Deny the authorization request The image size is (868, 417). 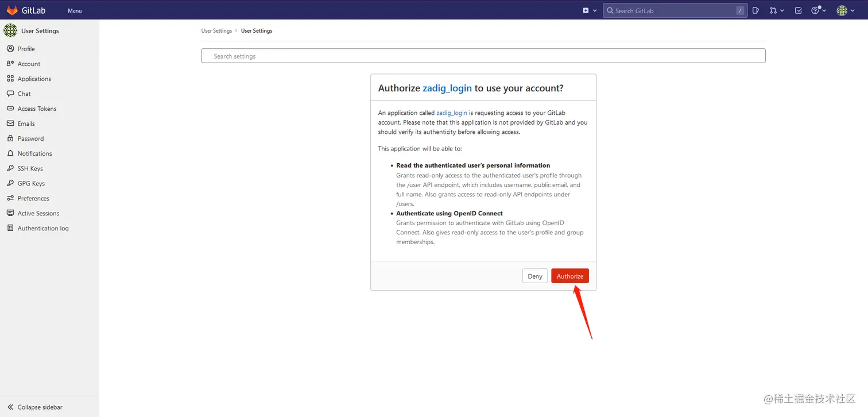(x=535, y=276)
